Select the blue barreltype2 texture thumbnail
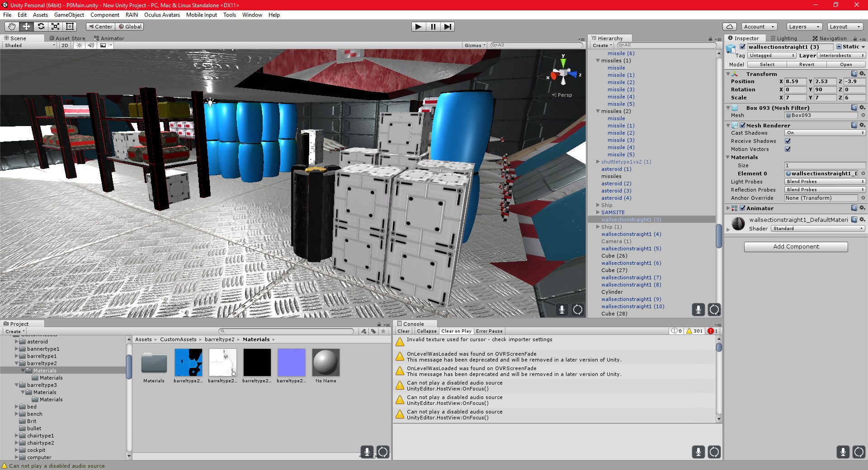The width and height of the screenshot is (868, 470). point(189,362)
